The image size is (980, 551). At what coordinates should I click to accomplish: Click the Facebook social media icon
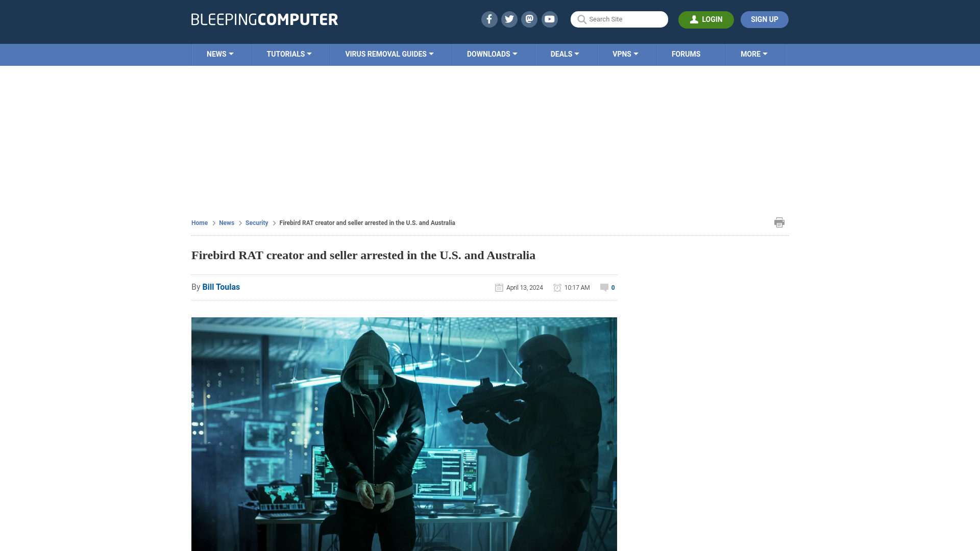coord(488,19)
